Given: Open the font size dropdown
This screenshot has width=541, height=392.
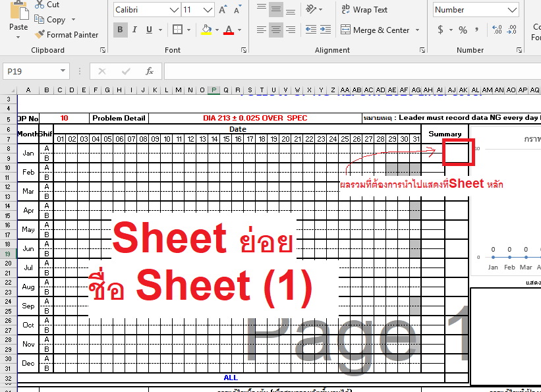Looking at the screenshot, I should [x=208, y=10].
